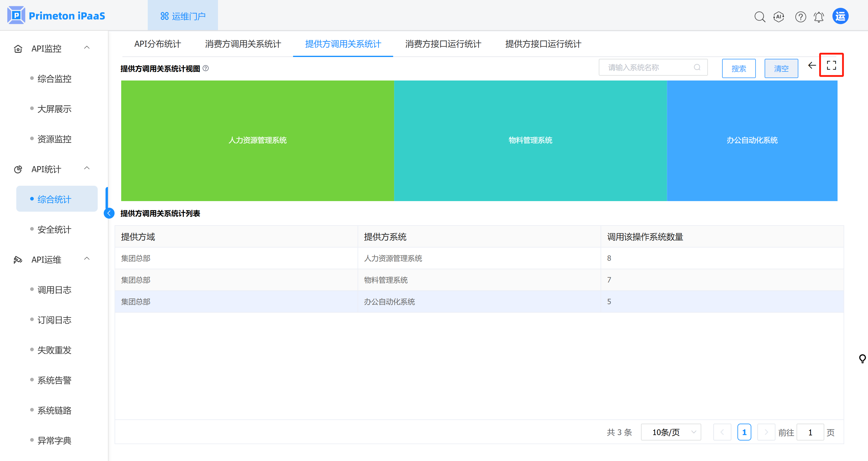The width and height of the screenshot is (868, 461).
Task: Open 安全统计 in the sidebar
Action: click(54, 229)
